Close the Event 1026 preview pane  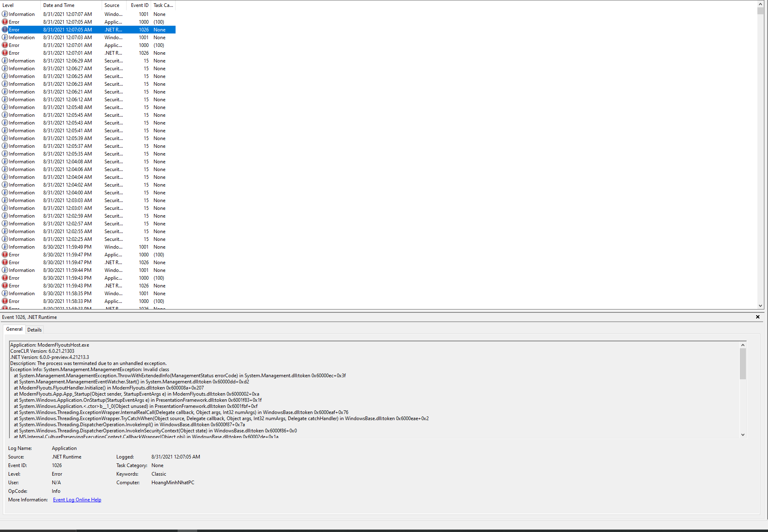pos(757,317)
